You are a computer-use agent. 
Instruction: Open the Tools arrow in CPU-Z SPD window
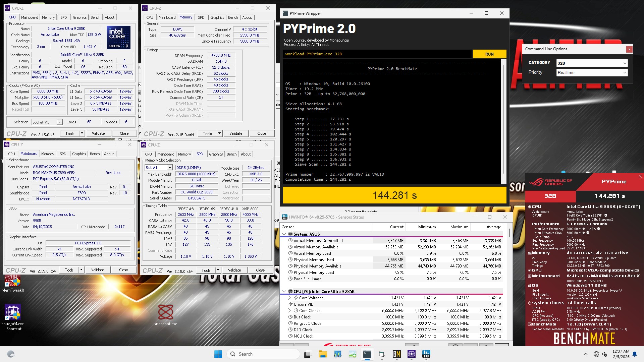218,270
